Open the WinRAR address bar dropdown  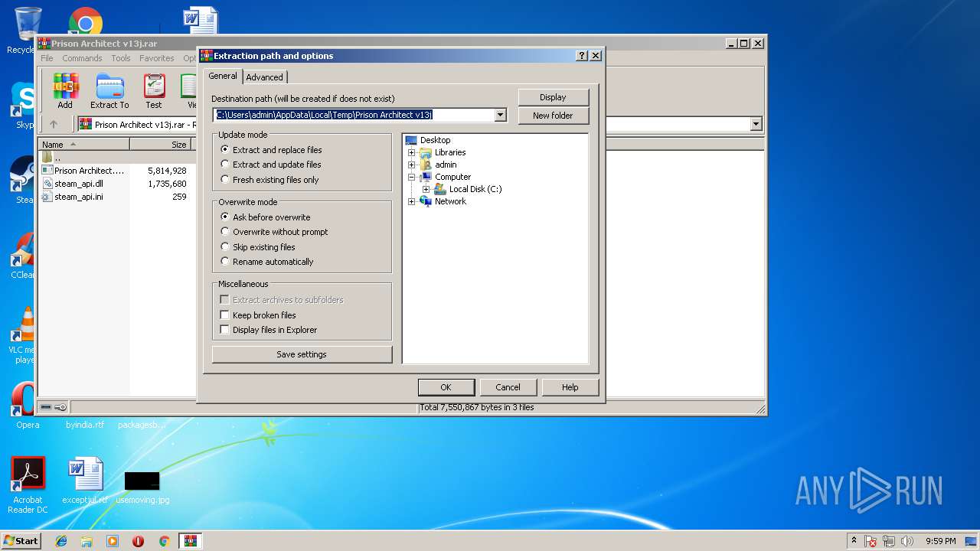pos(756,124)
